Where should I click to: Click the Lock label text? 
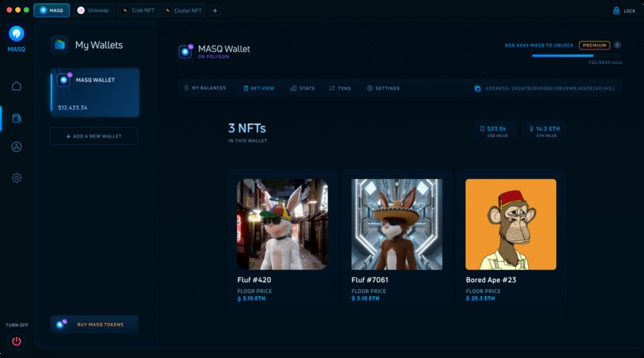pos(629,11)
